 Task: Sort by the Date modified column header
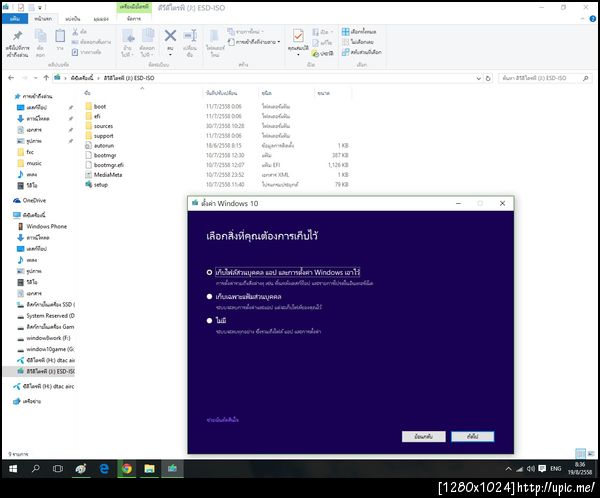222,93
